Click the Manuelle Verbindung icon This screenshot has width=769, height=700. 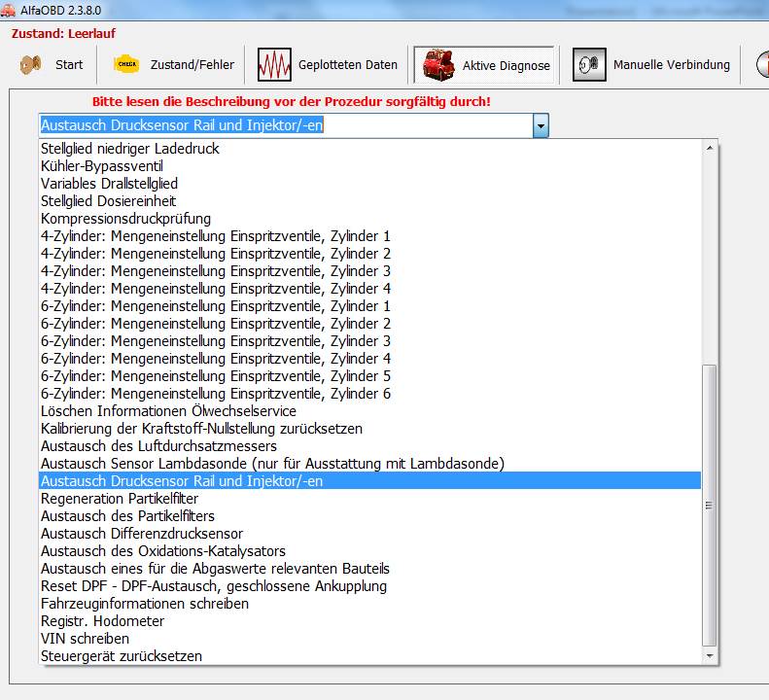pyautogui.click(x=588, y=65)
